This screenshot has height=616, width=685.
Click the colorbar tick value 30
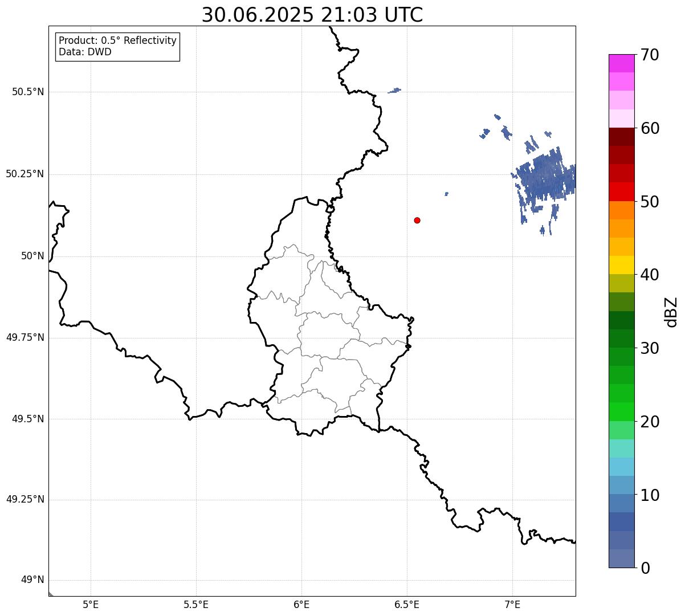(650, 348)
